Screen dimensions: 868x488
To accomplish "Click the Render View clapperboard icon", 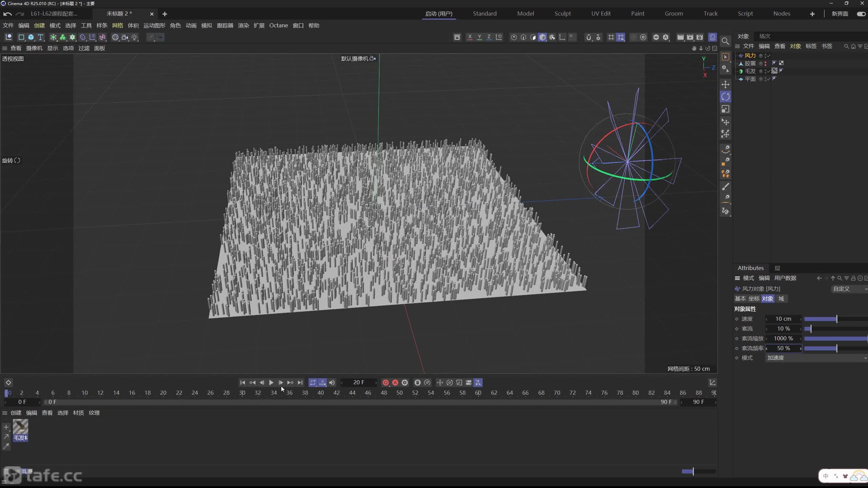I will click(x=680, y=37).
